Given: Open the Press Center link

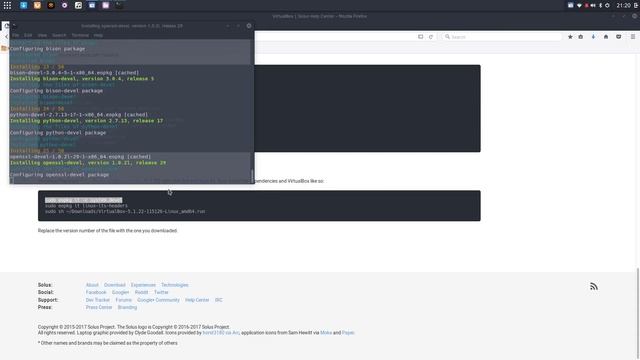Looking at the screenshot, I should click(x=99, y=307).
